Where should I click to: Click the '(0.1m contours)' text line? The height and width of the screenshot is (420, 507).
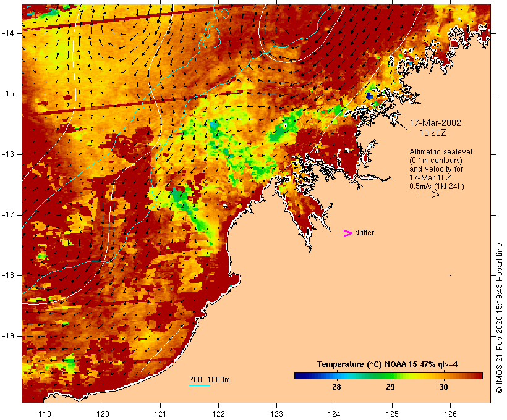tap(436, 161)
